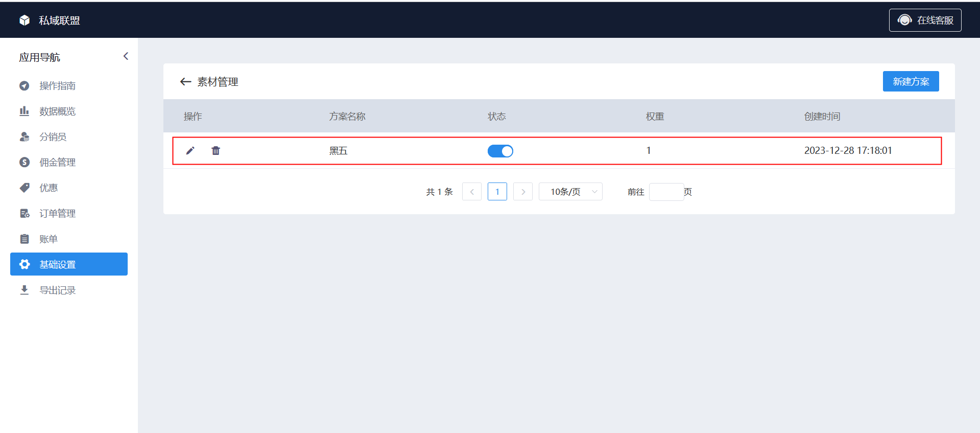Delete the 黑五 plan with trash icon
980x433 pixels.
(216, 150)
